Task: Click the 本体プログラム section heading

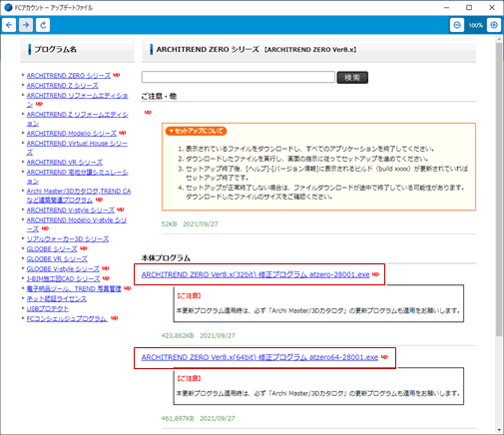Action: [166, 258]
